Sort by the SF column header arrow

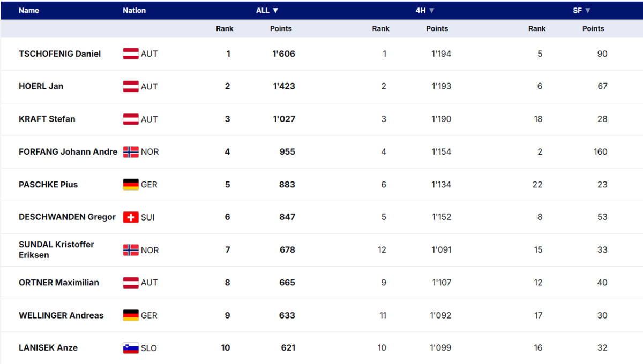588,10
